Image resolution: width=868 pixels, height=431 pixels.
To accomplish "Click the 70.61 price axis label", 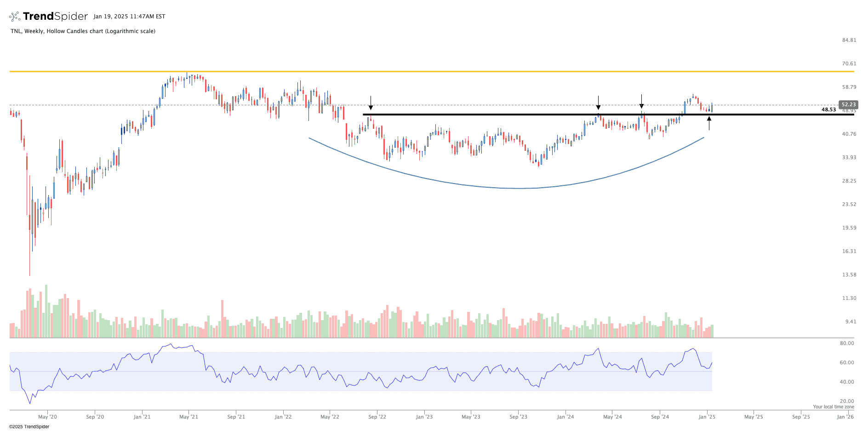I will 849,63.
